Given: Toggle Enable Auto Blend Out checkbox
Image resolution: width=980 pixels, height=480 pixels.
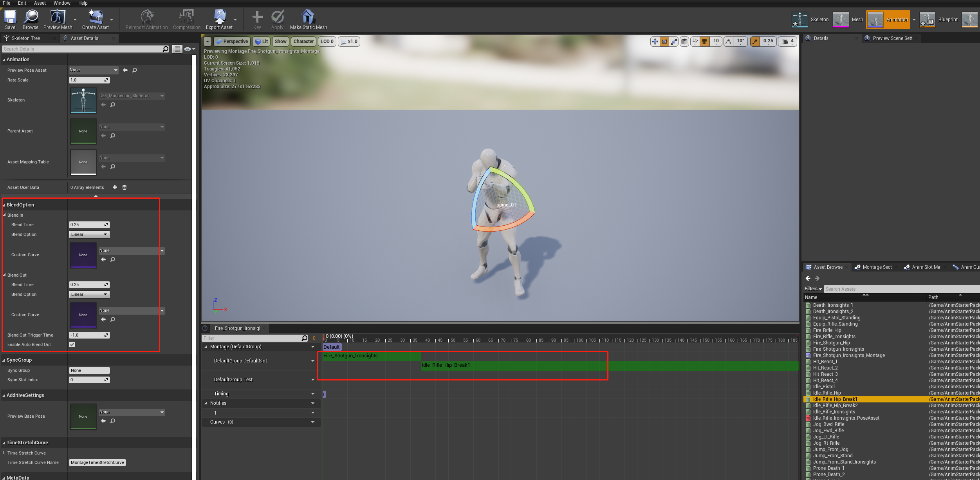Looking at the screenshot, I should pos(72,344).
